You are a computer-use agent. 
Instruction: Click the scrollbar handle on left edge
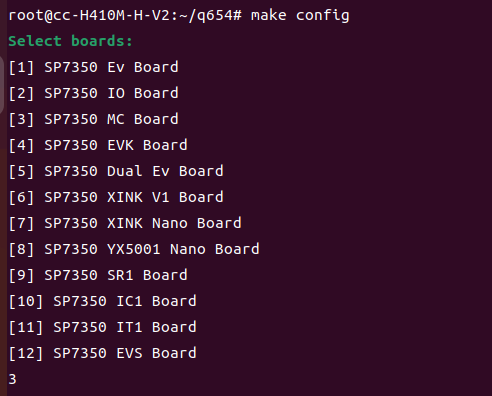(2, 85)
